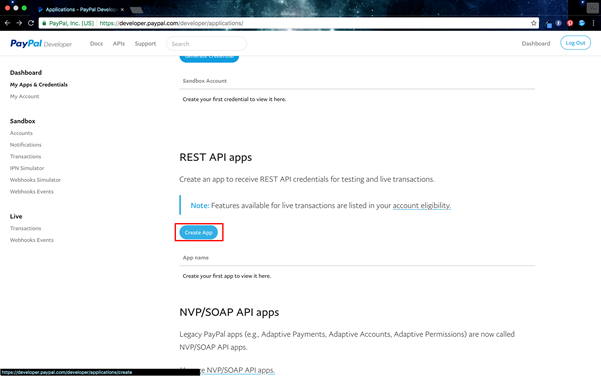601x376 pixels.
Task: Open Sandbox Notifications in the sidebar
Action: 26,145
